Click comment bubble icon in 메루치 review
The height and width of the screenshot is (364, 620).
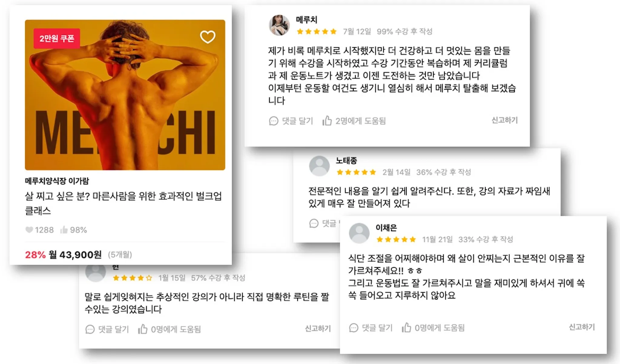pyautogui.click(x=273, y=121)
